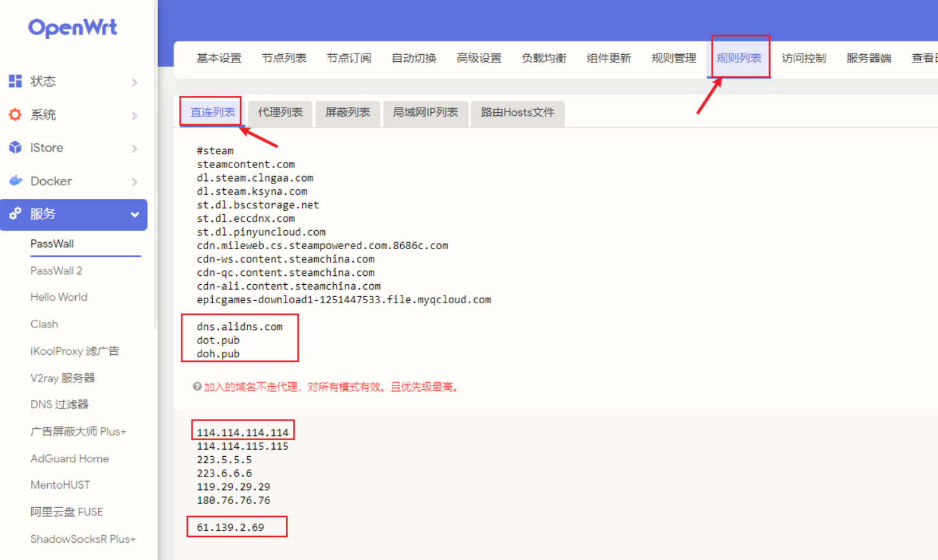
Task: Switch to the 组件更新 tab
Action: pos(609,58)
